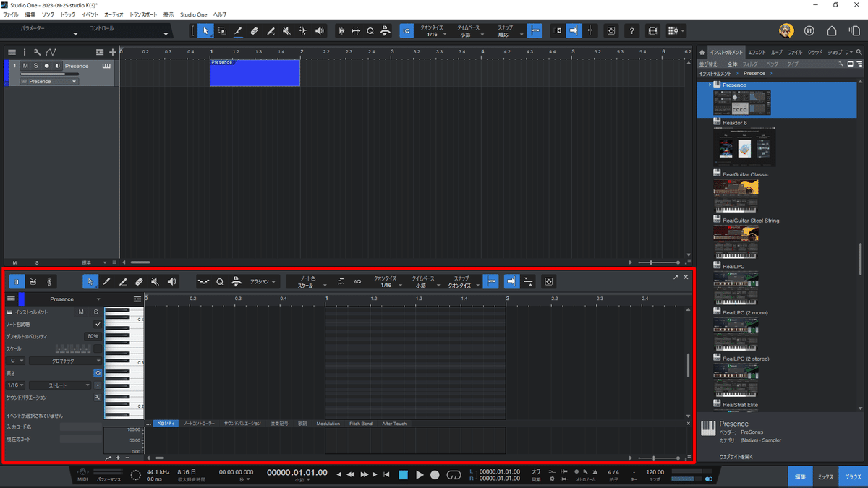
Task: Switch browser to エフェクト tab
Action: point(757,52)
